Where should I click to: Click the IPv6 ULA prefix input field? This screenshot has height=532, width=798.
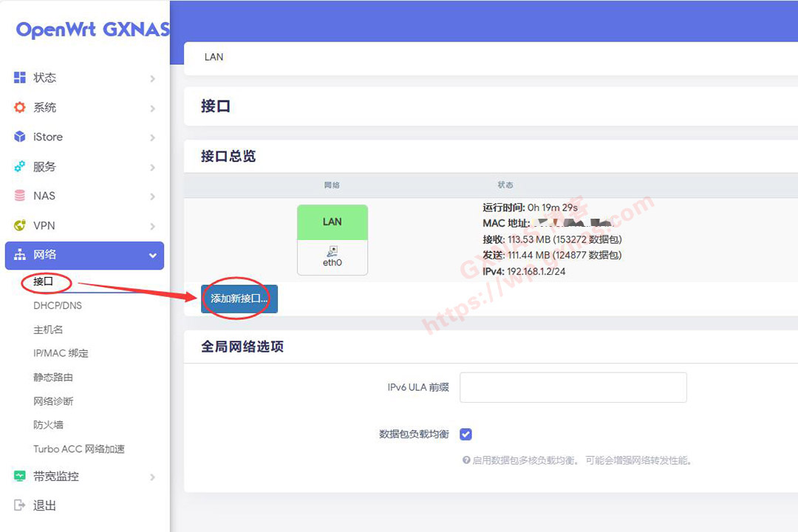(573, 387)
